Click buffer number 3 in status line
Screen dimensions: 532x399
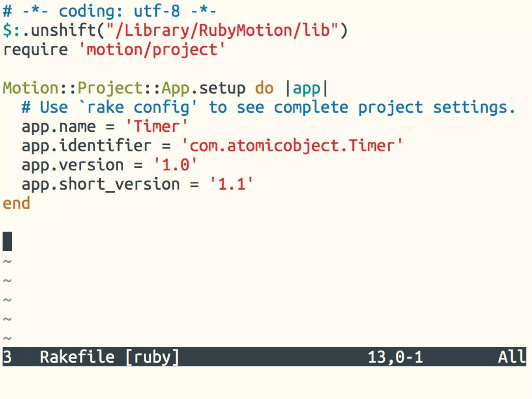click(x=7, y=357)
